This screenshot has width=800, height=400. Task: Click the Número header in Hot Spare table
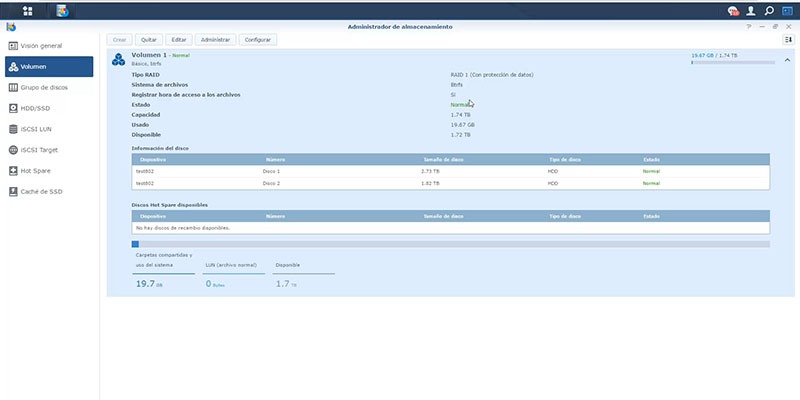click(x=276, y=216)
